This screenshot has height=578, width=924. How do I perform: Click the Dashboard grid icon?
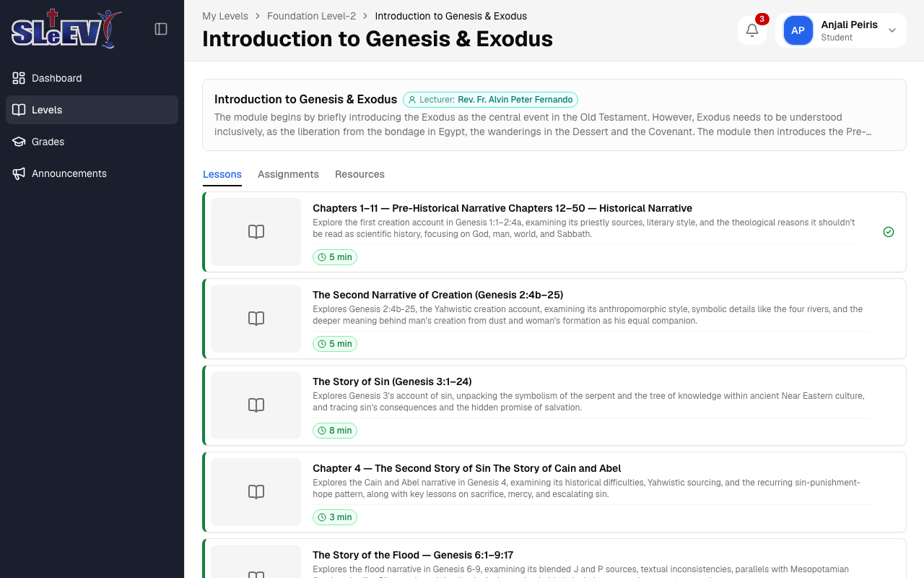[19, 78]
